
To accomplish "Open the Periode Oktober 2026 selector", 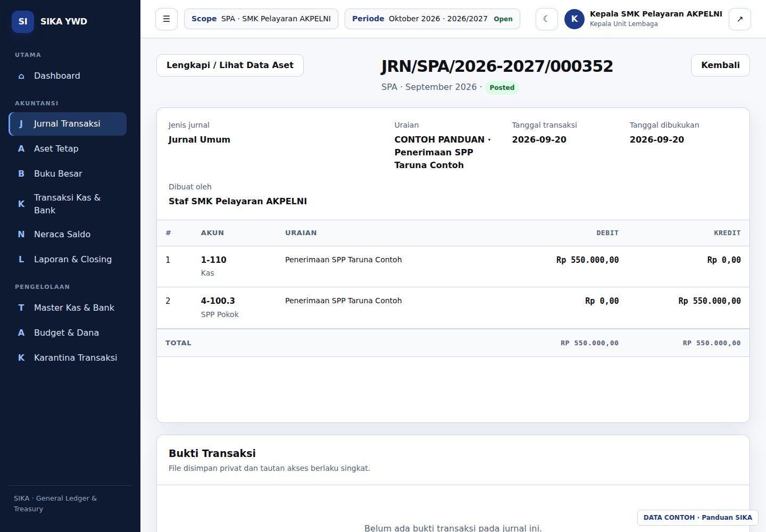I will (x=432, y=19).
